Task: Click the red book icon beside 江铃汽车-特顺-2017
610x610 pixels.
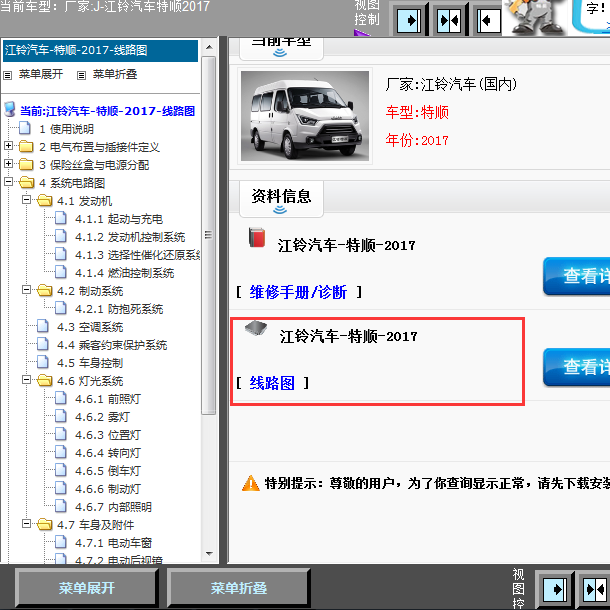Action: pos(257,238)
